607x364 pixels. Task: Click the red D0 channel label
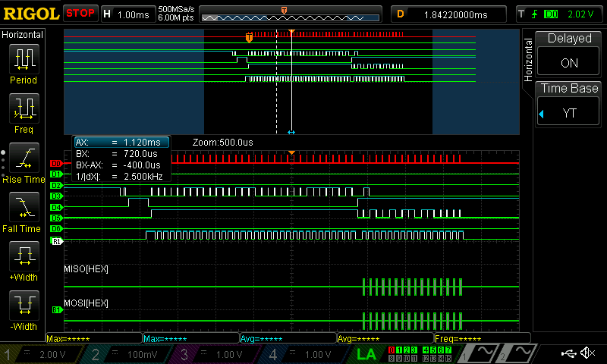(56, 164)
